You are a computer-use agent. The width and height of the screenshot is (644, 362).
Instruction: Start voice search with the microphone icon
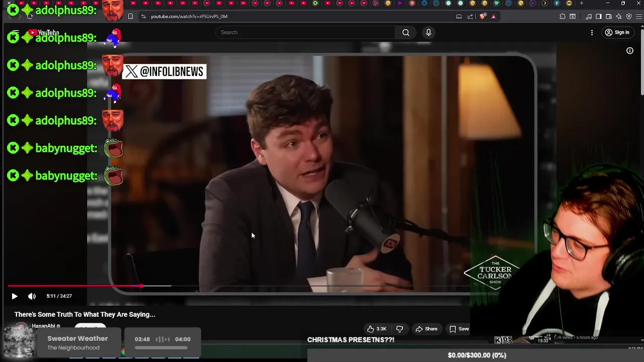pyautogui.click(x=428, y=33)
